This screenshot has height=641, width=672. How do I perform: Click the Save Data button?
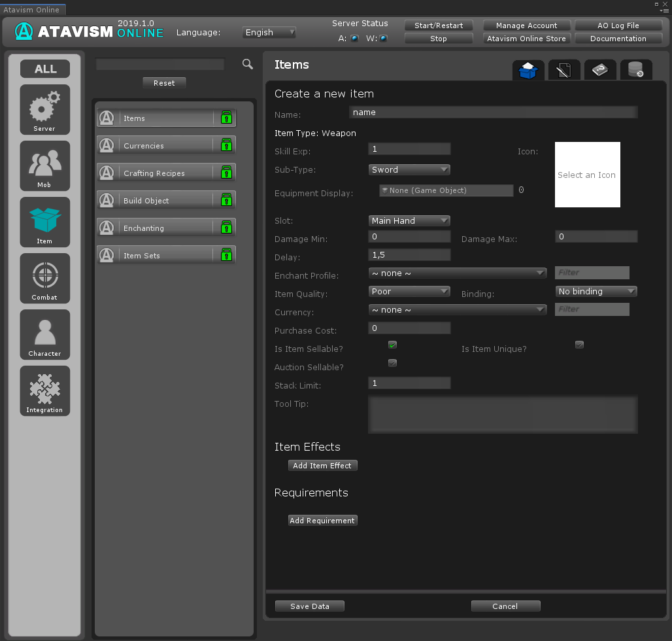[x=309, y=606]
